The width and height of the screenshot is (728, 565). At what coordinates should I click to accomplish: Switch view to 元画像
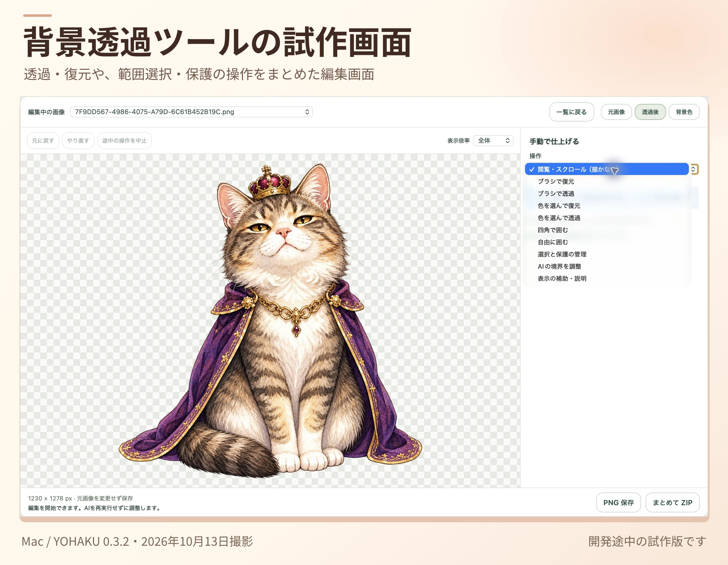(x=616, y=112)
